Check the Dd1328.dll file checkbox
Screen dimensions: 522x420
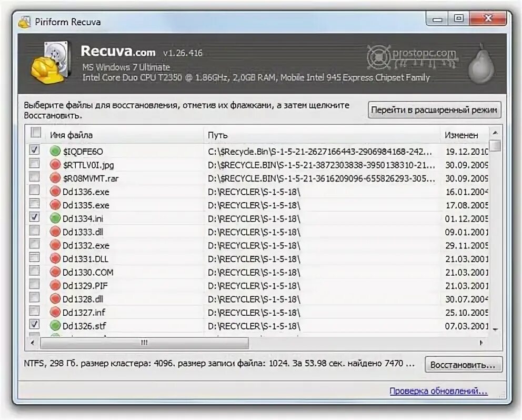[34, 297]
